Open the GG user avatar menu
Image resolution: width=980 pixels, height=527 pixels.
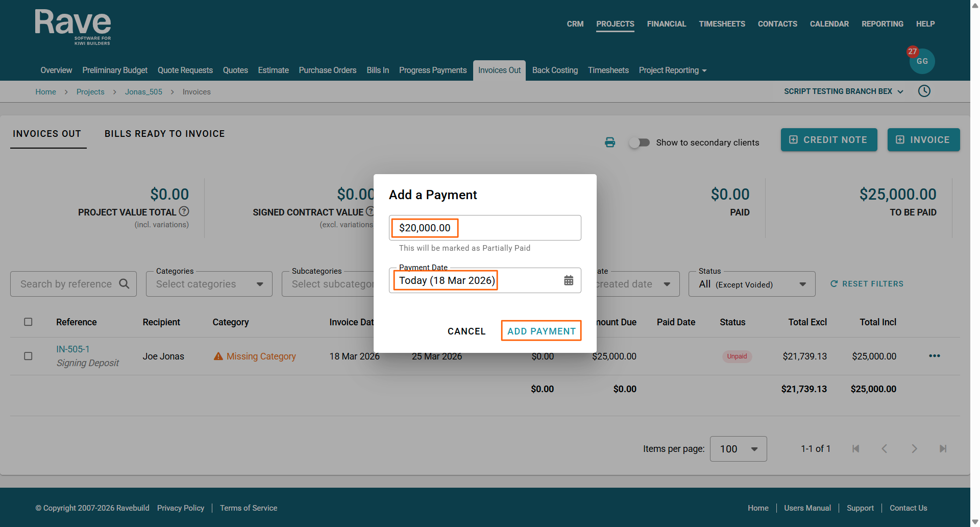click(922, 61)
